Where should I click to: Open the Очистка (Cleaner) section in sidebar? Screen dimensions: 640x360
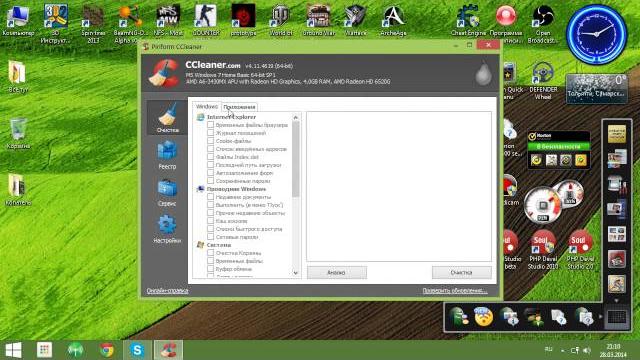167,118
